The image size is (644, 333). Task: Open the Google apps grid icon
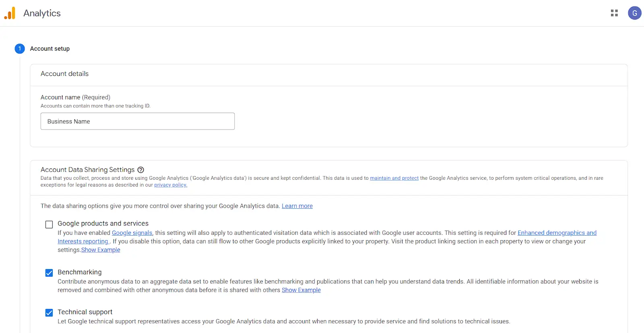tap(614, 13)
